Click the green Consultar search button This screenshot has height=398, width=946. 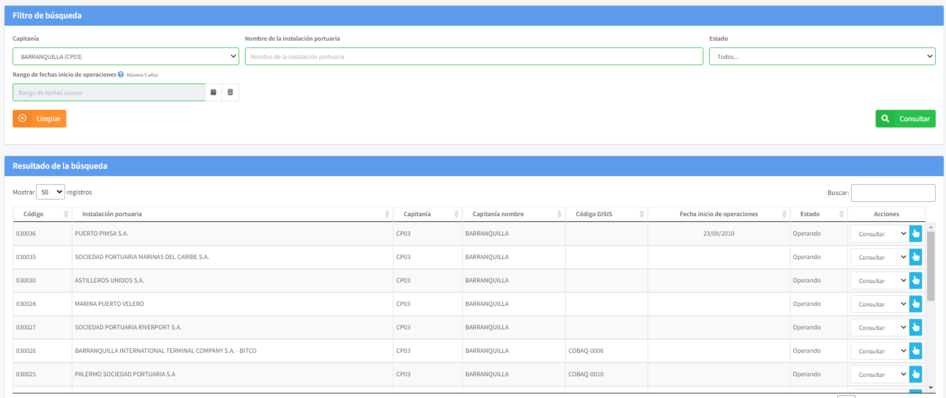(x=905, y=119)
